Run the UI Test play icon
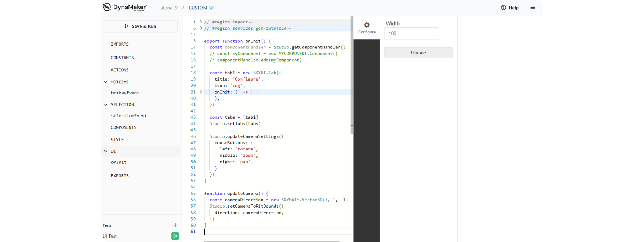This screenshot has width=644, height=242. coord(175,236)
